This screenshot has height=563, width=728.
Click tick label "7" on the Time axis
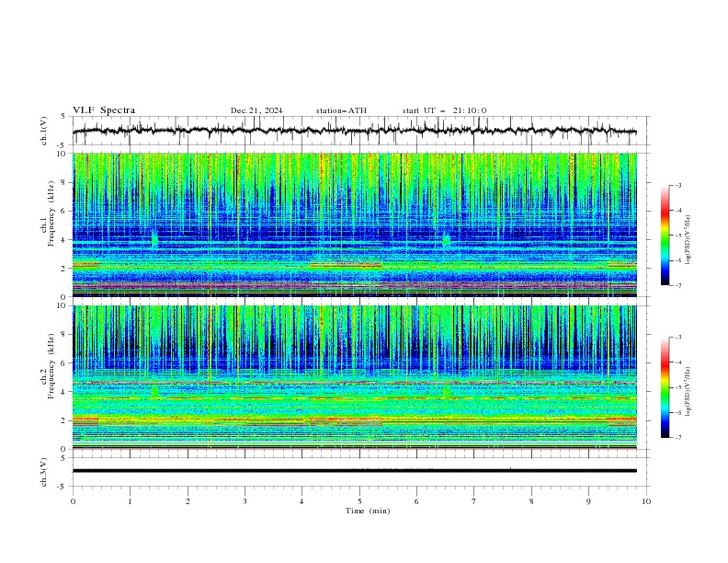pyautogui.click(x=474, y=501)
